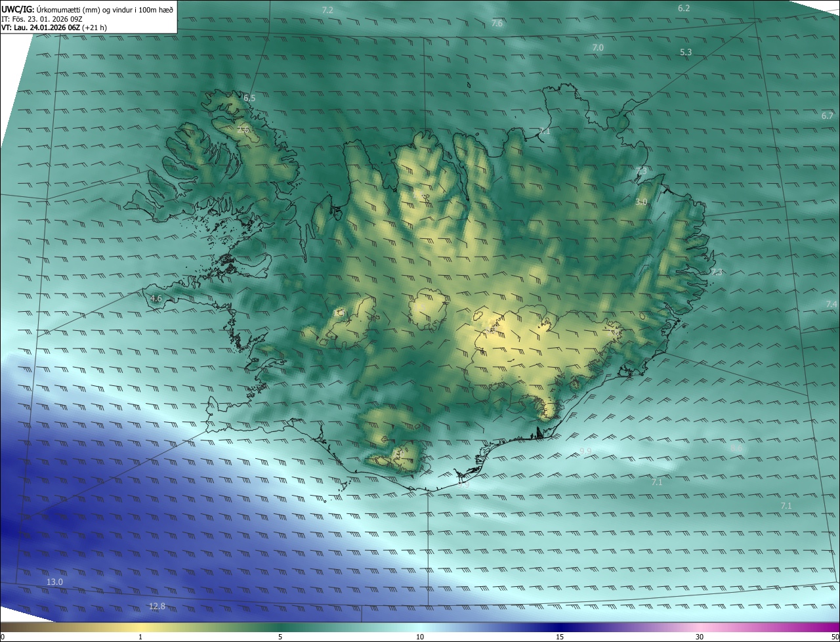The height and width of the screenshot is (642, 840).
Task: Click the color scale tick "0"
Action: [3, 637]
